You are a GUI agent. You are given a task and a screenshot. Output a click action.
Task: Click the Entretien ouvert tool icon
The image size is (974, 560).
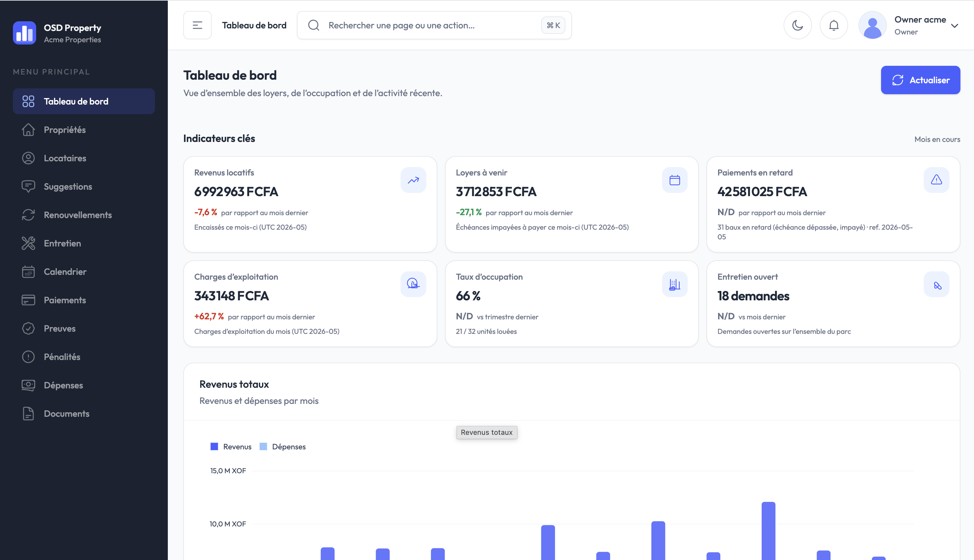point(936,284)
